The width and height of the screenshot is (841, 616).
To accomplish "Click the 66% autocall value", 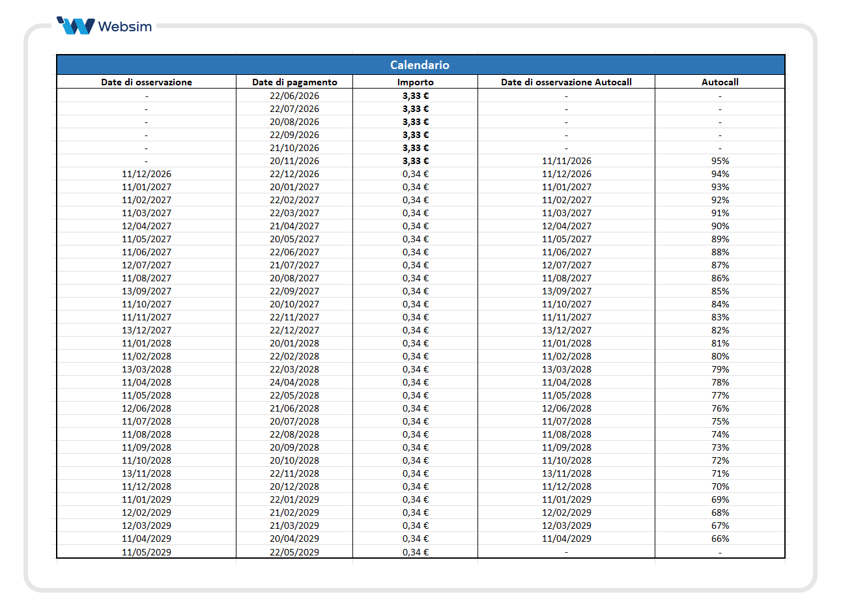I will tap(720, 539).
